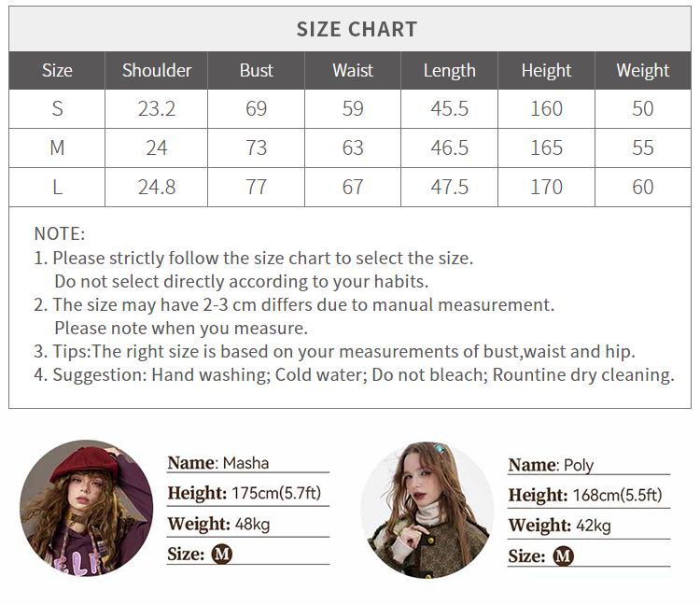Viewport: 700px width, 604px height.
Task: Open Masha's circular model photo
Action: (x=87, y=507)
